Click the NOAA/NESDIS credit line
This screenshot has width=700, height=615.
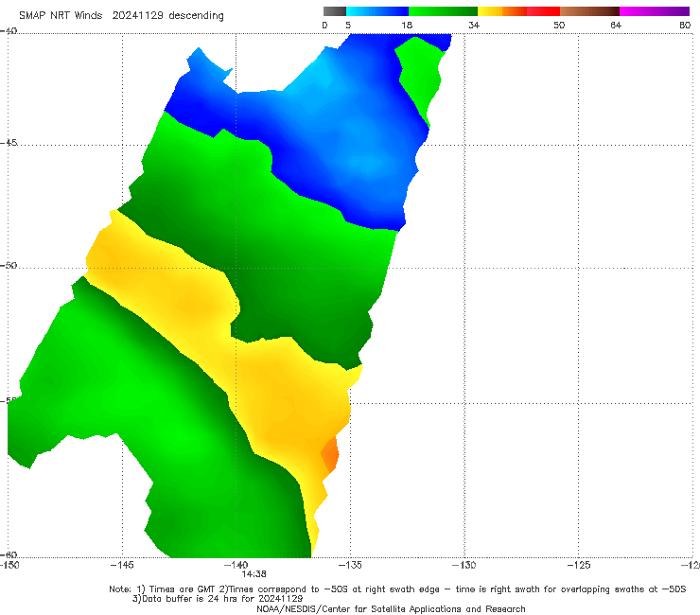391,608
